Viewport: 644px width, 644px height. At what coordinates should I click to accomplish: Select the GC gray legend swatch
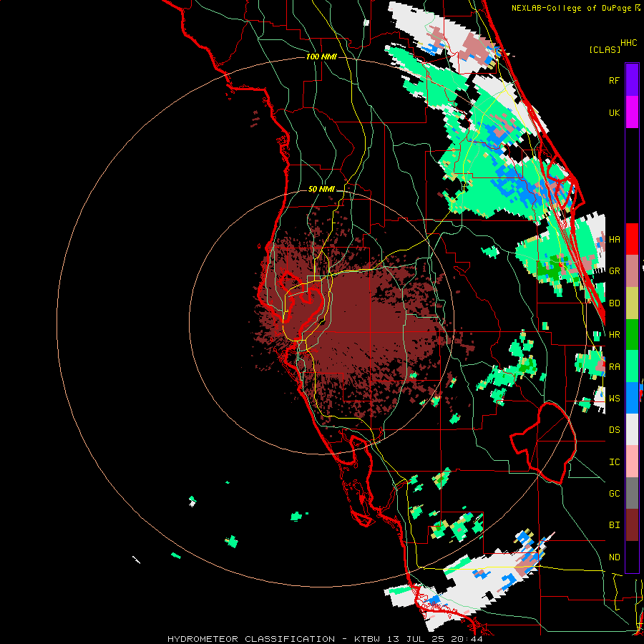(632, 493)
